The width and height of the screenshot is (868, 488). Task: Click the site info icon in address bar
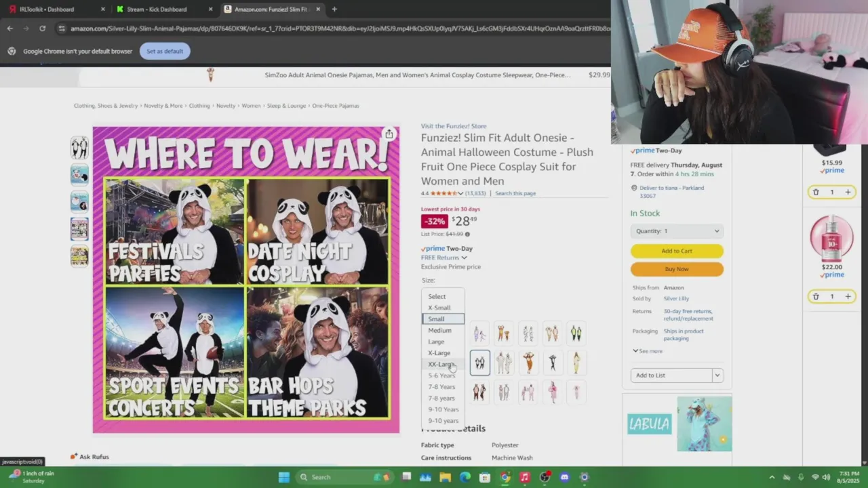62,28
